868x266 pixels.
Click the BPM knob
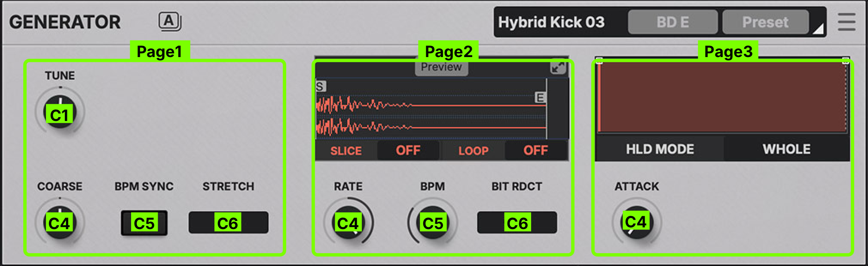[433, 222]
